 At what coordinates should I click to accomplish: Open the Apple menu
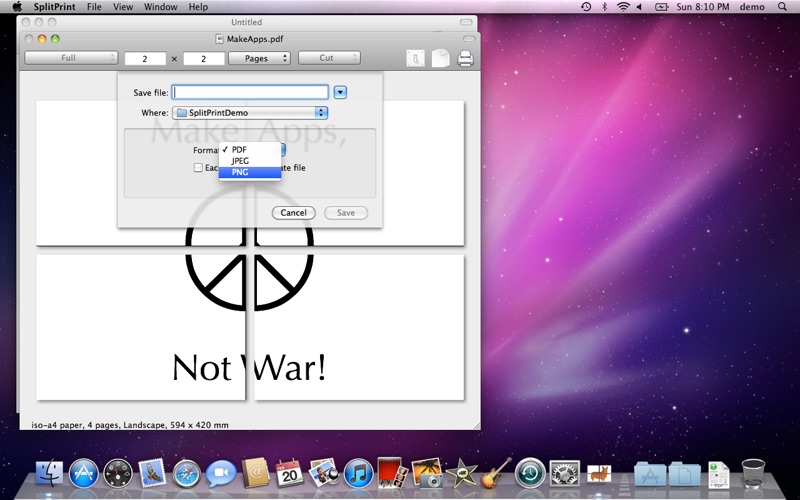17,7
